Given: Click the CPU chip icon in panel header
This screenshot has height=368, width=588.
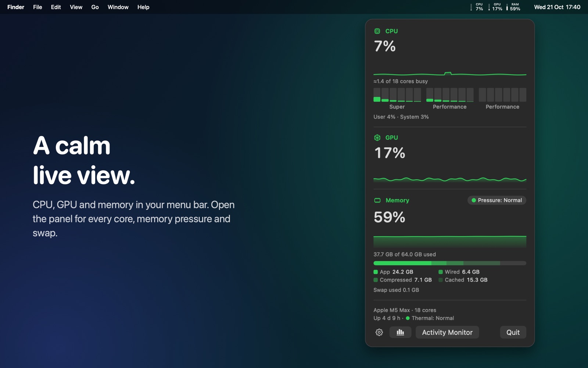Looking at the screenshot, I should 377,31.
